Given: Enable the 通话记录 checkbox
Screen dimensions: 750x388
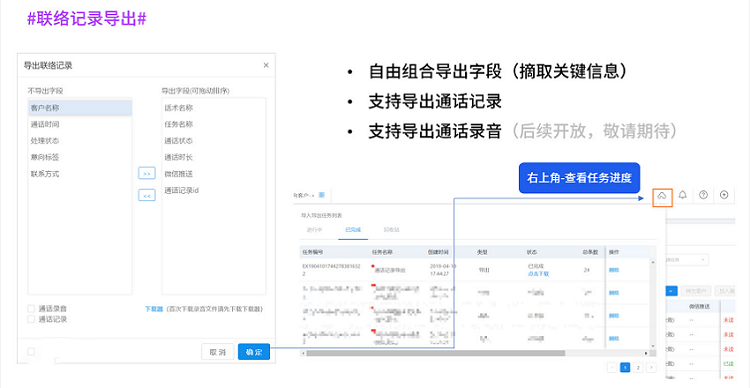Looking at the screenshot, I should point(31,319).
